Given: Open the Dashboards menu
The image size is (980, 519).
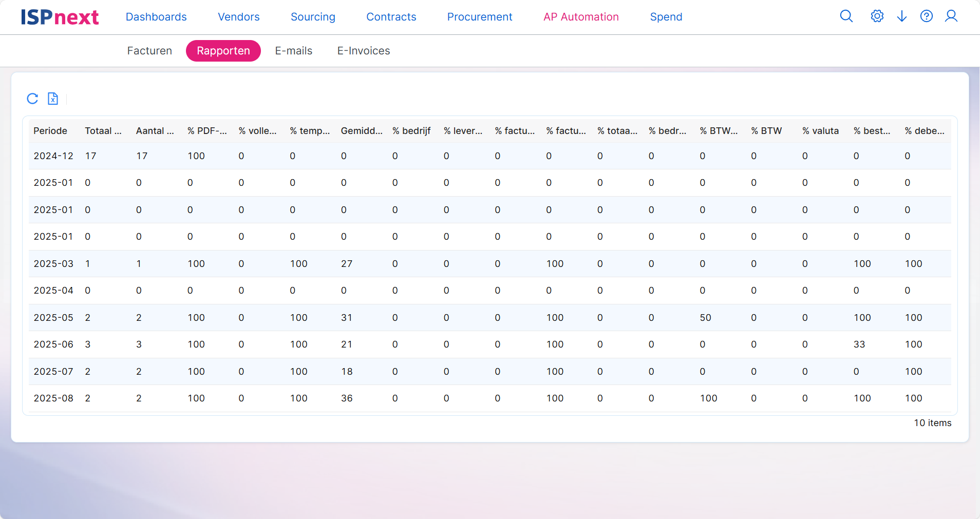Looking at the screenshot, I should coord(156,17).
